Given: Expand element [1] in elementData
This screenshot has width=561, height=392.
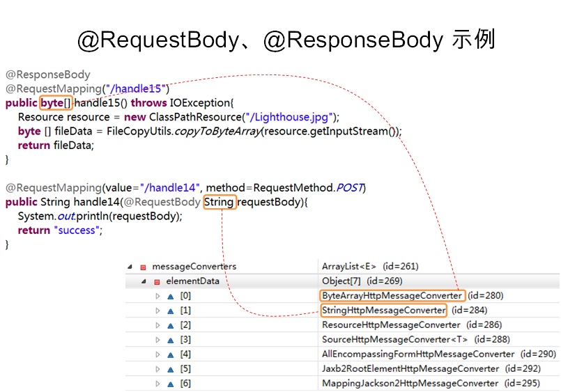Looking at the screenshot, I should click(157, 311).
